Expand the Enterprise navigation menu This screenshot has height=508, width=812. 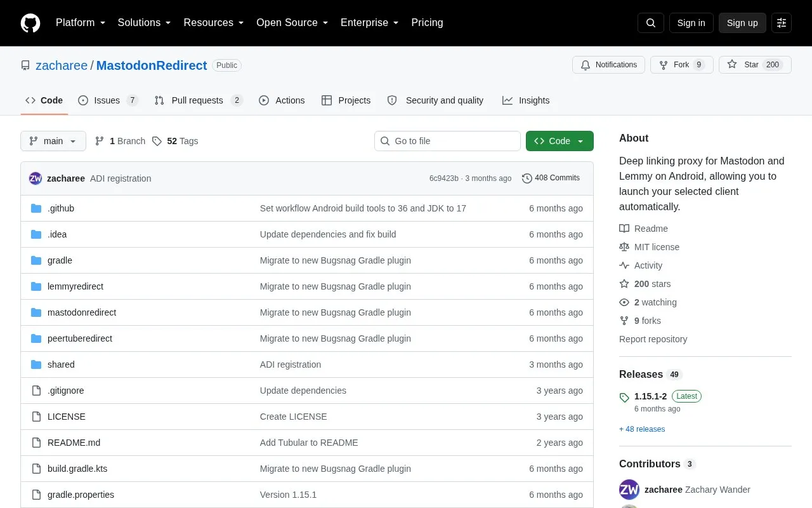click(369, 23)
